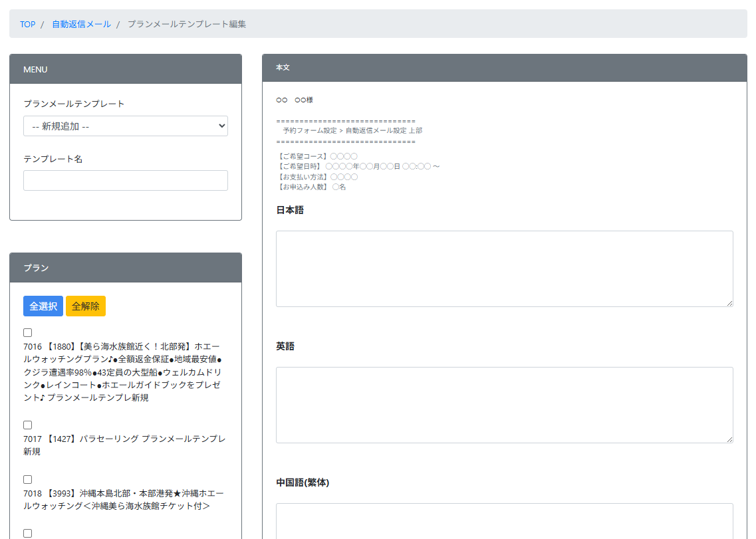Open the プランメールテンプレート dropdown
This screenshot has width=756, height=539.
click(x=125, y=126)
